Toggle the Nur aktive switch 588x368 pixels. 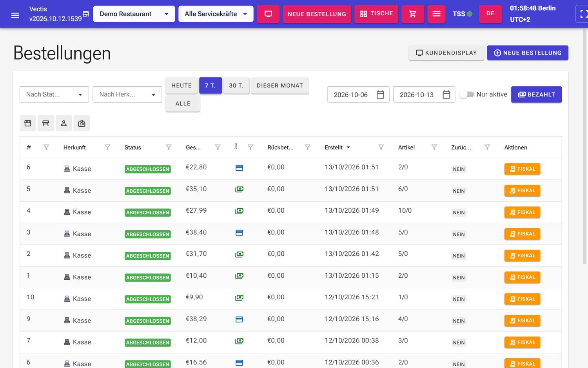(467, 95)
